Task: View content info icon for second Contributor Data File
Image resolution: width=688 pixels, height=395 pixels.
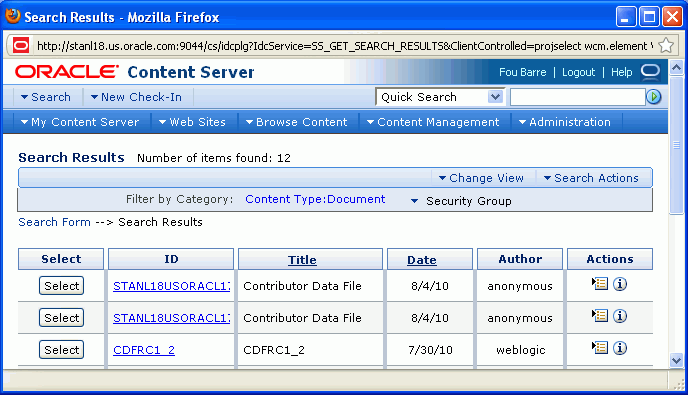Action: point(620,316)
